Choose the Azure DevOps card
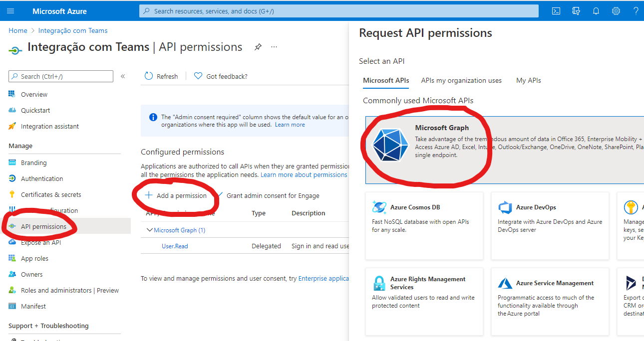Viewport: 644px width, 341px height. pyautogui.click(x=550, y=226)
